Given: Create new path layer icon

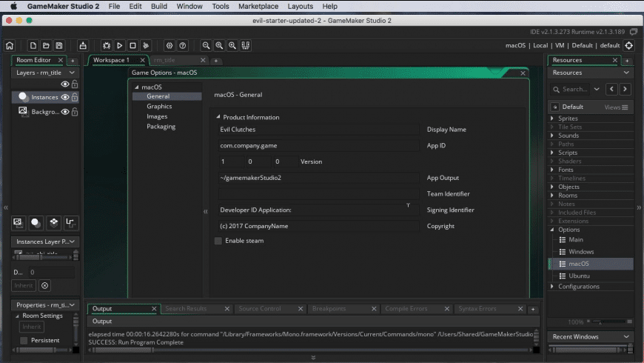Looking at the screenshot, I should 70,223.
